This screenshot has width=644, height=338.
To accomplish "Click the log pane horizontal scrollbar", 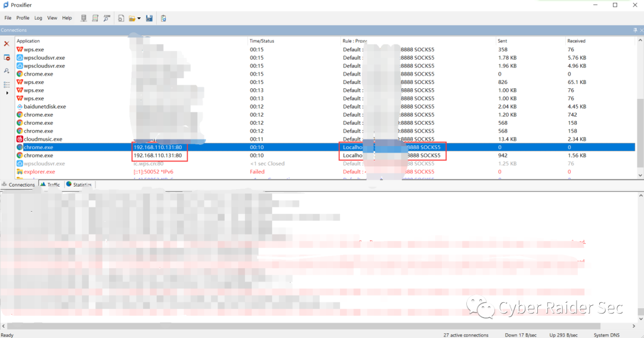I will pos(304,326).
